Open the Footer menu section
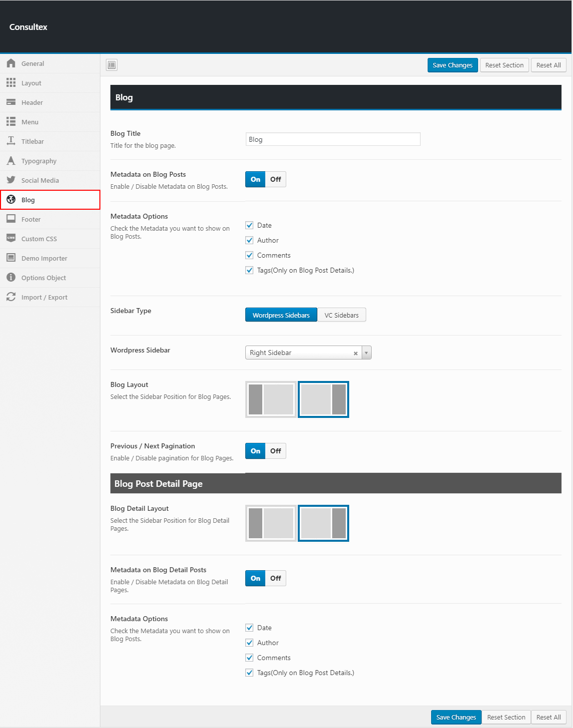 click(31, 219)
